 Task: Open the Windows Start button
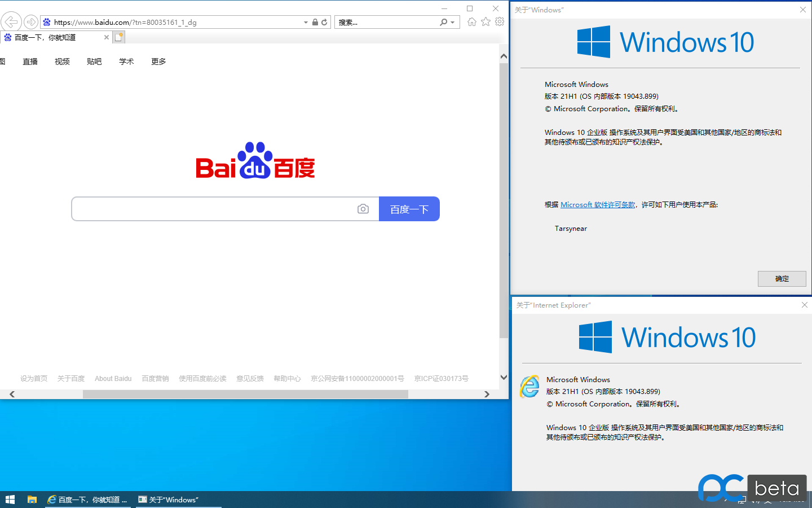(x=10, y=500)
